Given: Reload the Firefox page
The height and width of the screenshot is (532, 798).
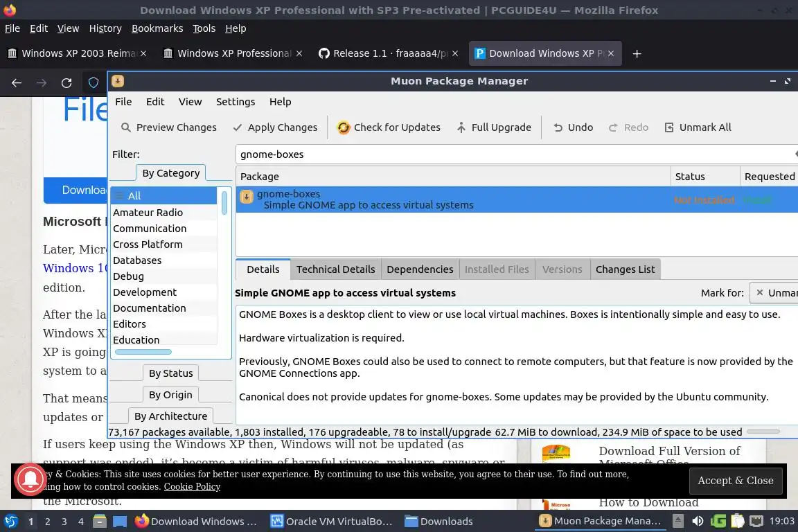Looking at the screenshot, I should click(66, 82).
